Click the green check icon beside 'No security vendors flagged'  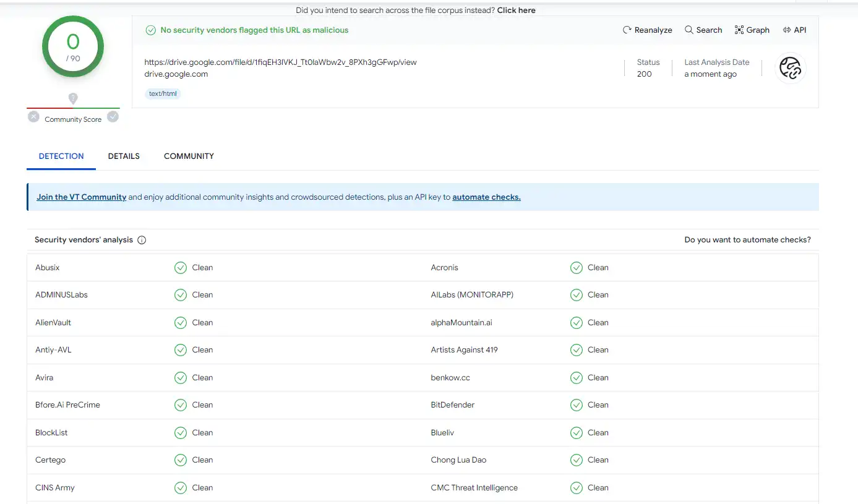pos(150,30)
